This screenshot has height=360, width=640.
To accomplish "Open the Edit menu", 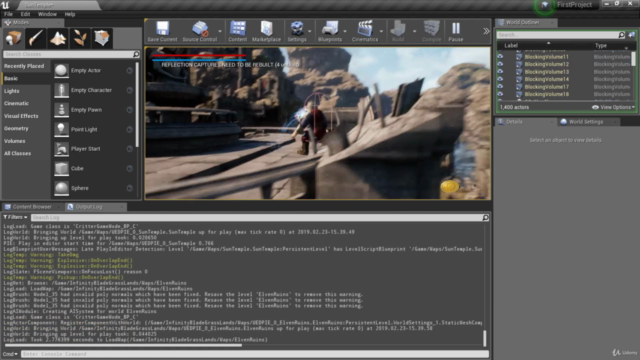I will (25, 14).
